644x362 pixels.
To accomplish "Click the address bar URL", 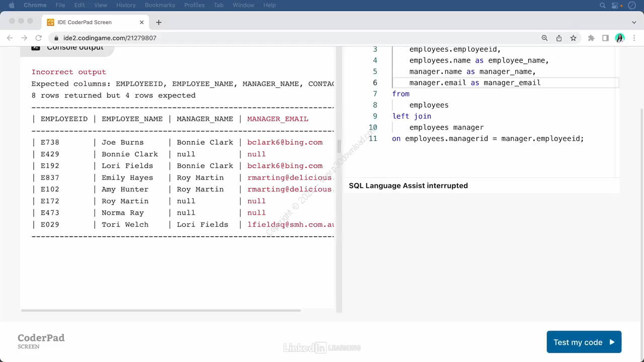I will (110, 38).
